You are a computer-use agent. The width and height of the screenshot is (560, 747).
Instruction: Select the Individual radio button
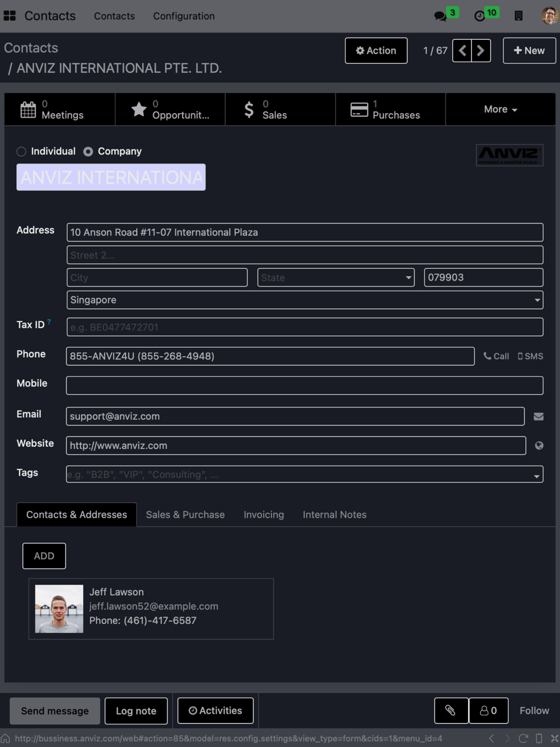[21, 151]
